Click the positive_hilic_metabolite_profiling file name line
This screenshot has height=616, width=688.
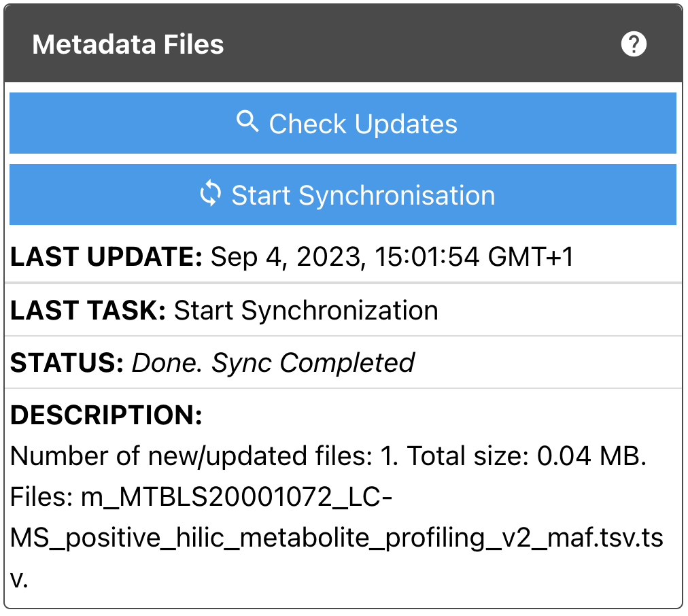pyautogui.click(x=337, y=538)
